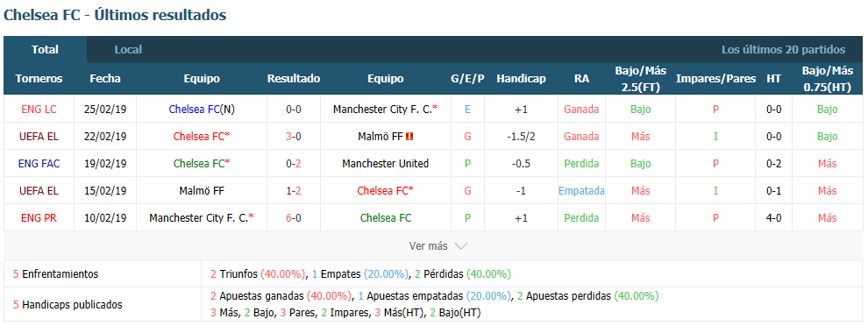Click the ENG PR tournament link
Screen dimensions: 868x326
[x=39, y=217]
